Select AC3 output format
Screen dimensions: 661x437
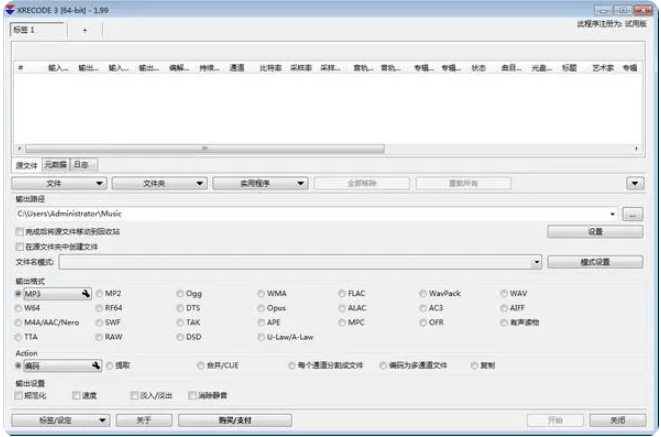[423, 308]
